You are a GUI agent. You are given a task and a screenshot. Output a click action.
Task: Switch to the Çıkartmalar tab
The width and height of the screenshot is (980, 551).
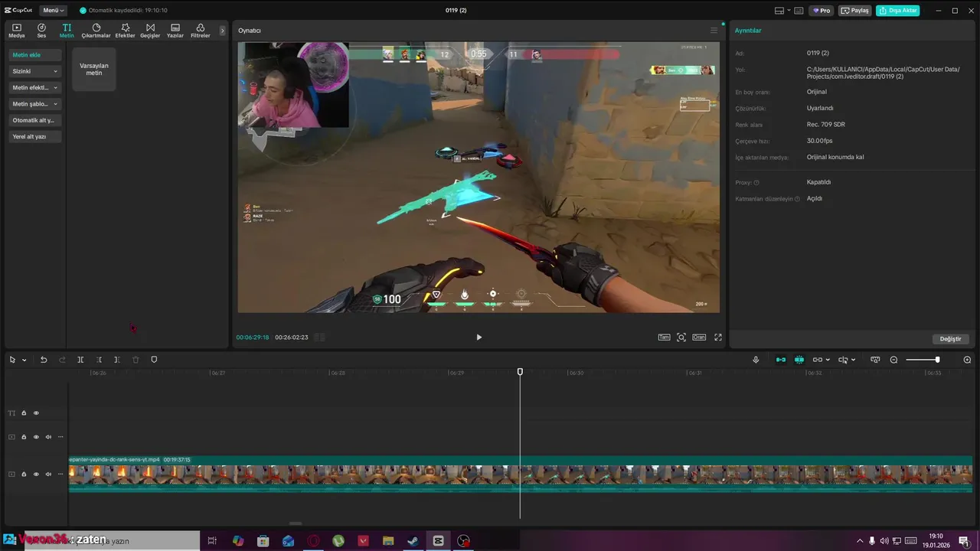[x=96, y=31]
